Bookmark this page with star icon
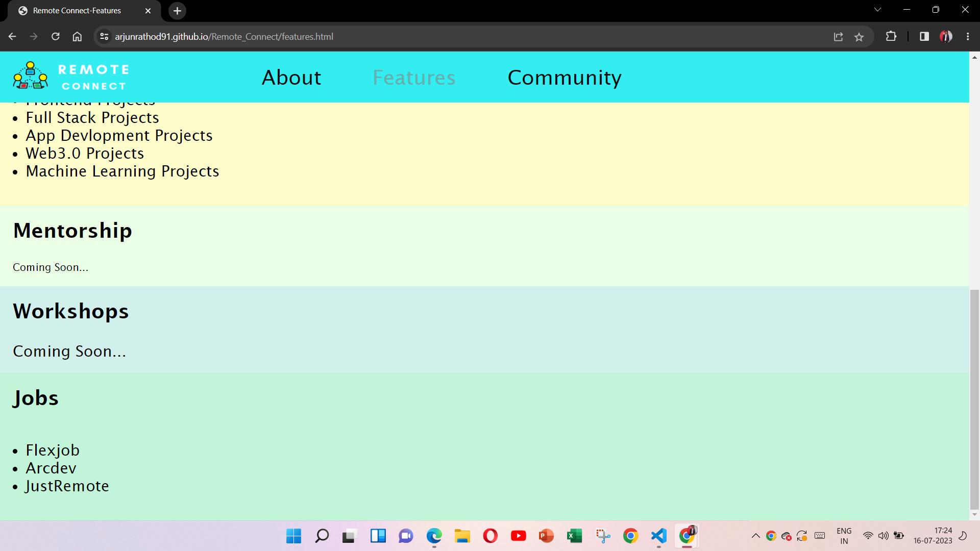The height and width of the screenshot is (551, 980). (x=859, y=37)
